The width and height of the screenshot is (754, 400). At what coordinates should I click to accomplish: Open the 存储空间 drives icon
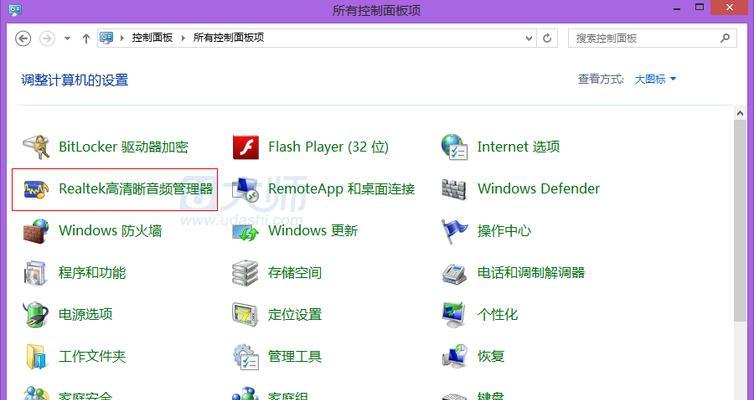pyautogui.click(x=245, y=273)
